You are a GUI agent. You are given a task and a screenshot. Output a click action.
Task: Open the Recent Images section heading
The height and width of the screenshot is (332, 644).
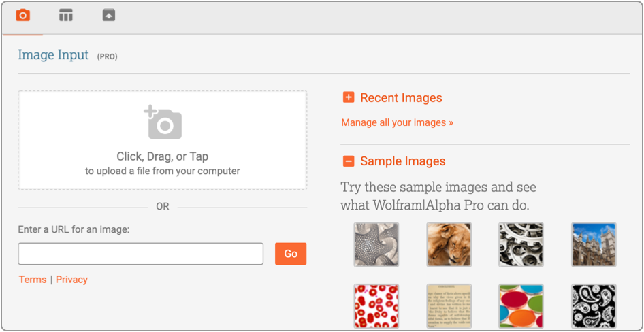point(401,98)
